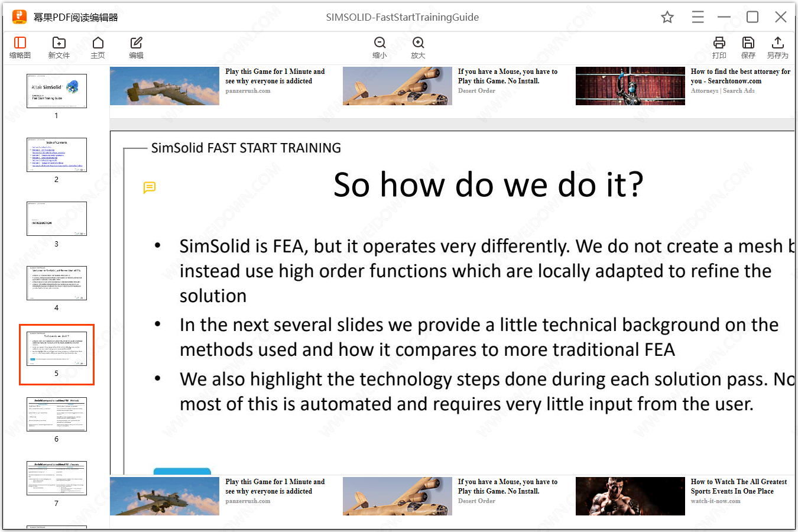The image size is (798, 532).
Task: Click the star favorite icon in title bar
Action: (x=667, y=17)
